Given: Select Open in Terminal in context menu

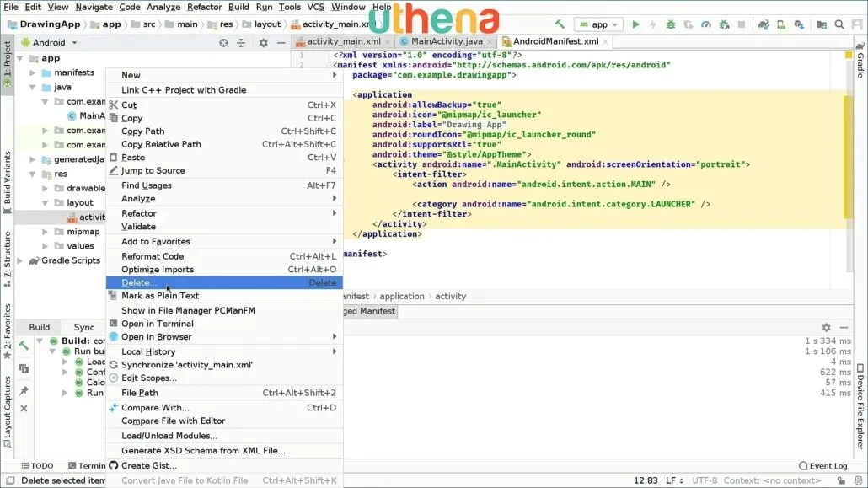Looking at the screenshot, I should 224,324.
